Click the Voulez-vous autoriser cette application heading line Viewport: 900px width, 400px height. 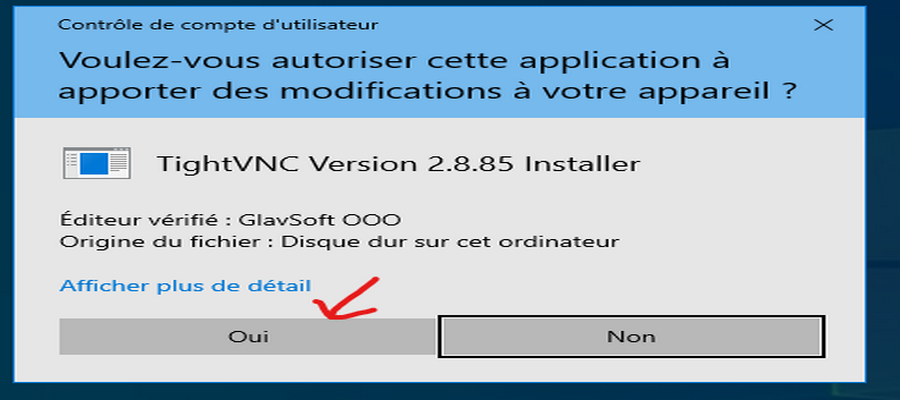coord(394,61)
